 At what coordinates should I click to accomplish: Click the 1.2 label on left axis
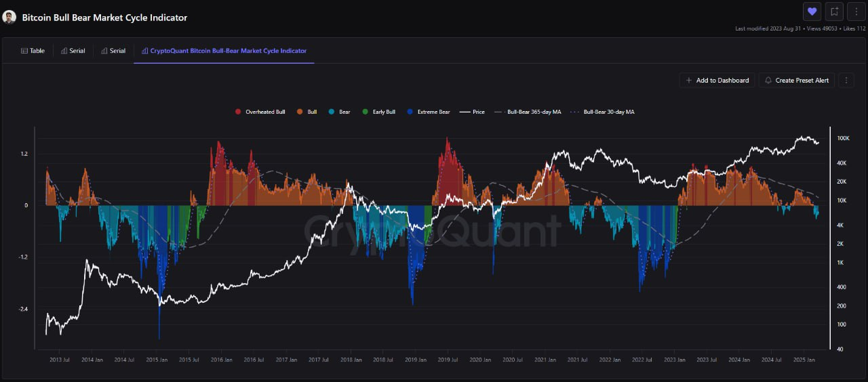pos(24,154)
